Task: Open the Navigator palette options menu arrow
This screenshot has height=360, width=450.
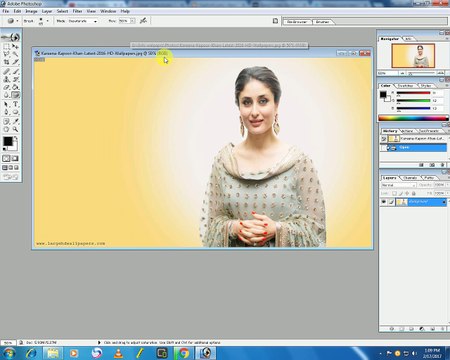Action: tap(447, 39)
